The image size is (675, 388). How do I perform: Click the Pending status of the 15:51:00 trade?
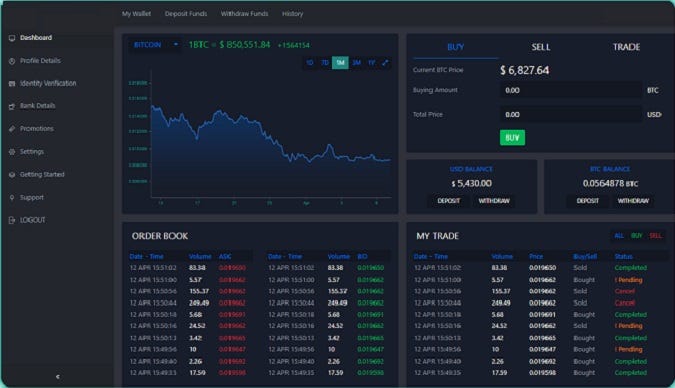point(629,280)
